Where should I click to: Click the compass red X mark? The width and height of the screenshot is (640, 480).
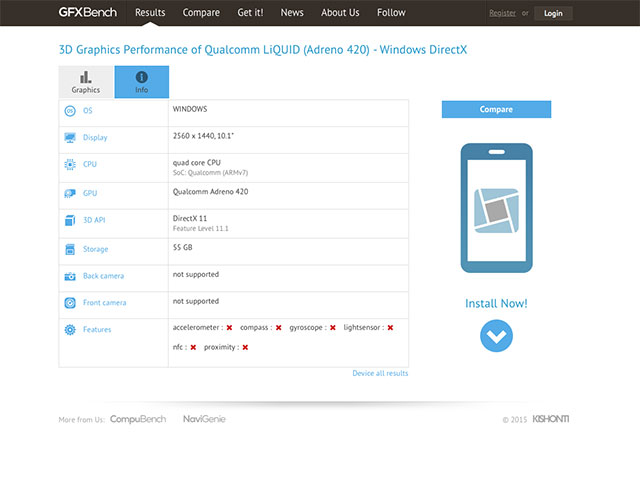[278, 328]
